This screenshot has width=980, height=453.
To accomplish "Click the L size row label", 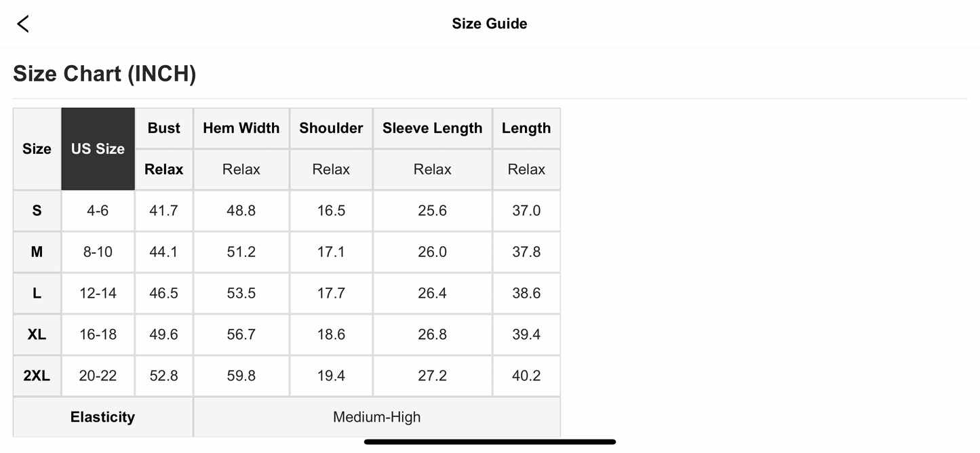I will [37, 294].
